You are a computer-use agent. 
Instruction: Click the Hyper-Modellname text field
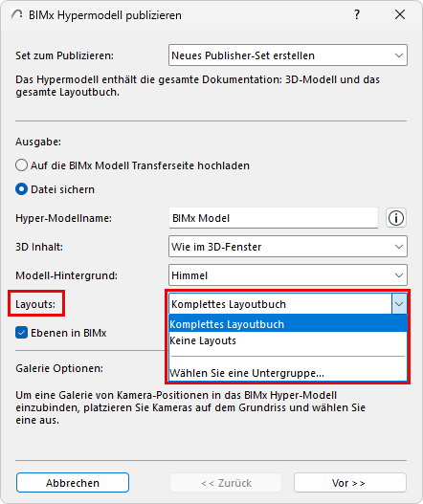coord(274,218)
